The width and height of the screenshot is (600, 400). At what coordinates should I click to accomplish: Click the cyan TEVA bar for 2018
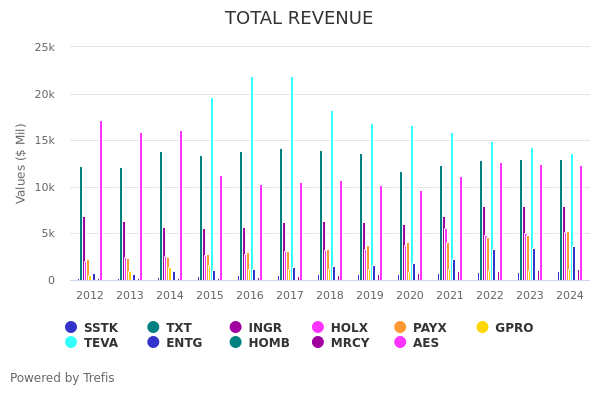point(332,195)
